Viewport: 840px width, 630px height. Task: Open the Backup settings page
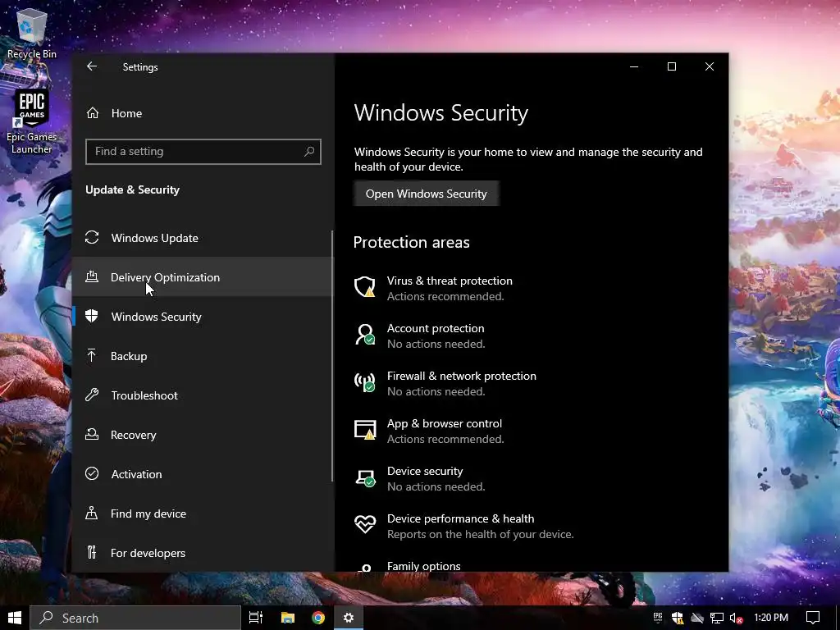pyautogui.click(x=203, y=356)
